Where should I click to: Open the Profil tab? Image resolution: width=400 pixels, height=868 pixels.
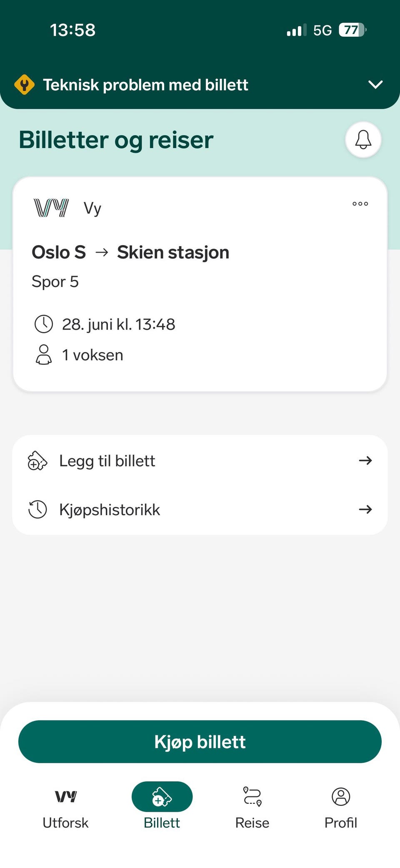pos(341,808)
